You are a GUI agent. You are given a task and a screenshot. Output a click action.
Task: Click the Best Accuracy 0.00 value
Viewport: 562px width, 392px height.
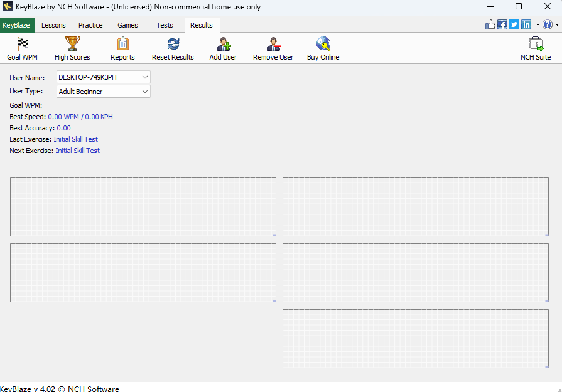[64, 128]
